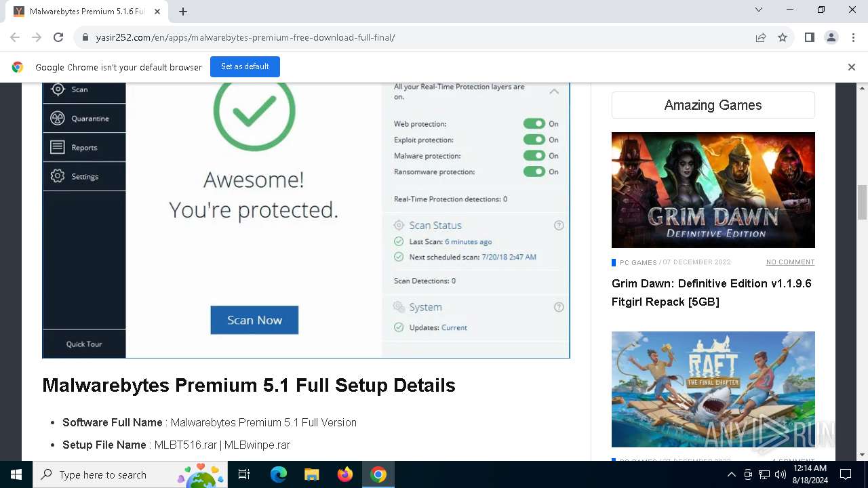
Task: Click the browser back arrow
Action: (15, 37)
